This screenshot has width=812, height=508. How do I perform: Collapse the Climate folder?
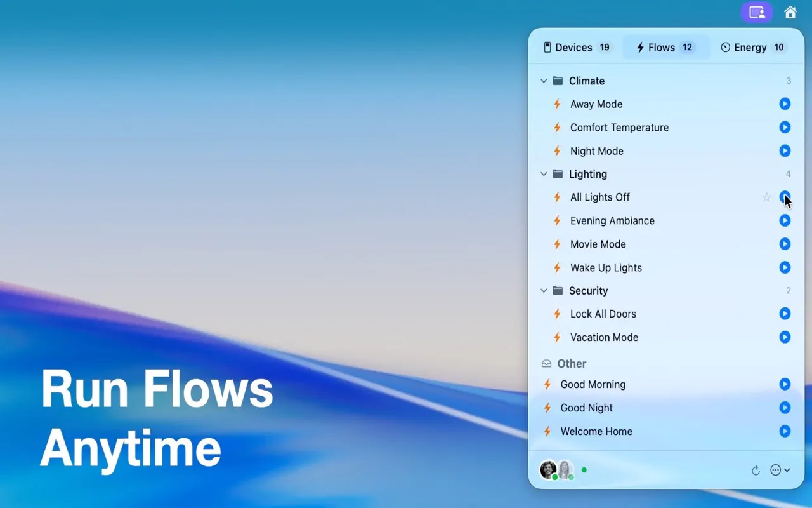point(544,81)
